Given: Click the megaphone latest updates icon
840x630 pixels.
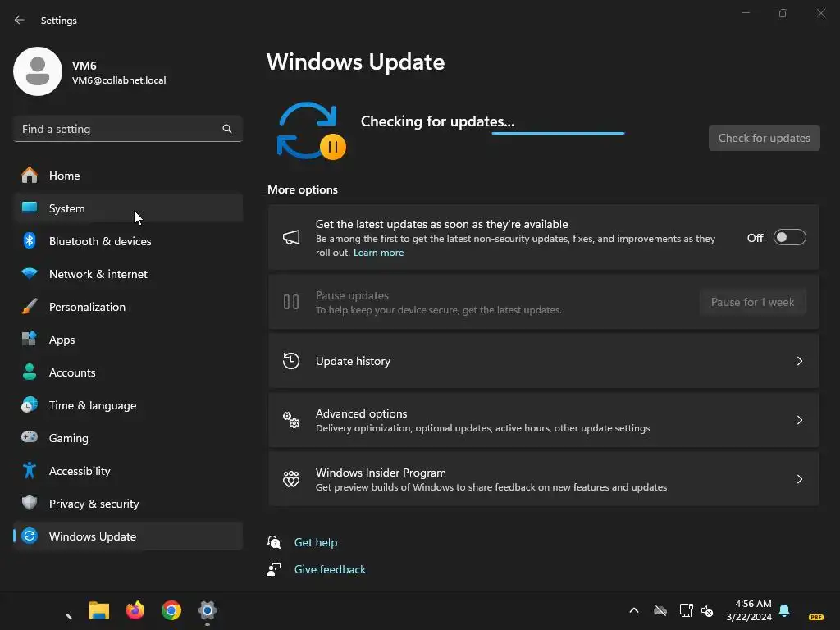Looking at the screenshot, I should click(291, 237).
